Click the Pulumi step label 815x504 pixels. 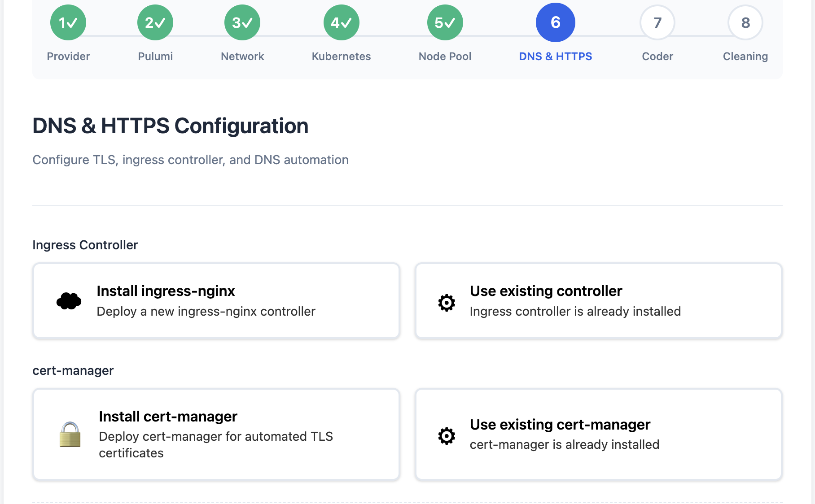tap(155, 56)
